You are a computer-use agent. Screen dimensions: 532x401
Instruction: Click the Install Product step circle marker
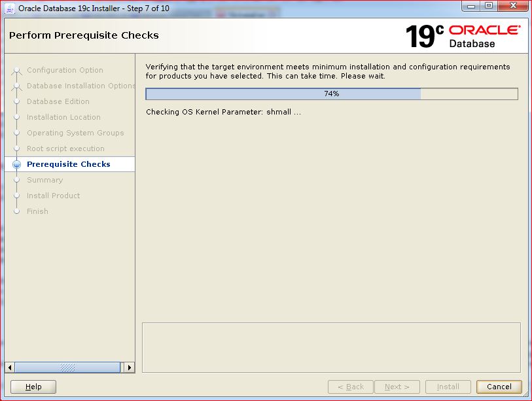(16, 196)
